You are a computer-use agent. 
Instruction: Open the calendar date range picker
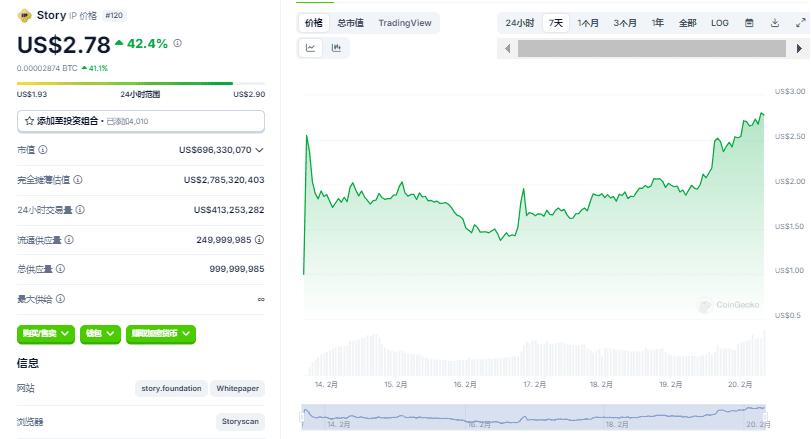click(x=749, y=23)
